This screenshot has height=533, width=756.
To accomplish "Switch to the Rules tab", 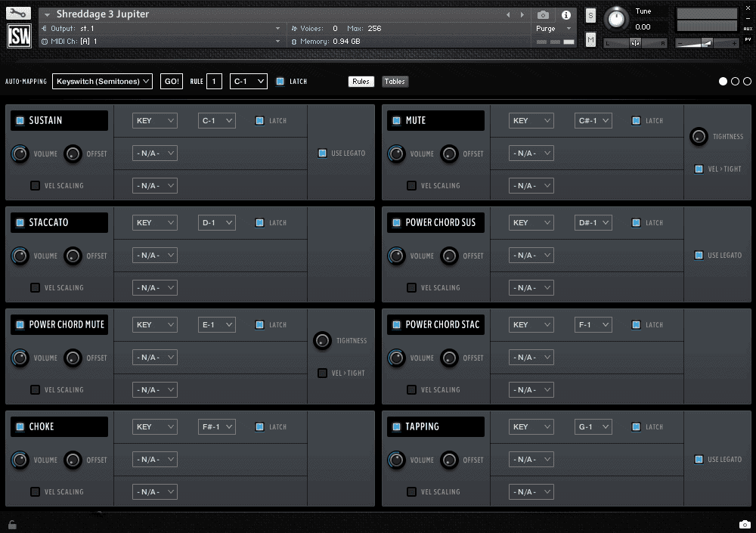I will [361, 82].
